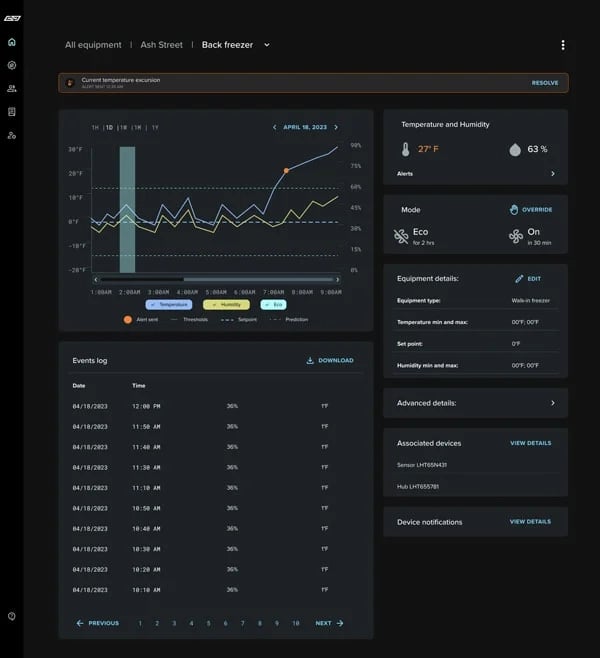Click the pencil icon next to Edit

click(x=519, y=279)
